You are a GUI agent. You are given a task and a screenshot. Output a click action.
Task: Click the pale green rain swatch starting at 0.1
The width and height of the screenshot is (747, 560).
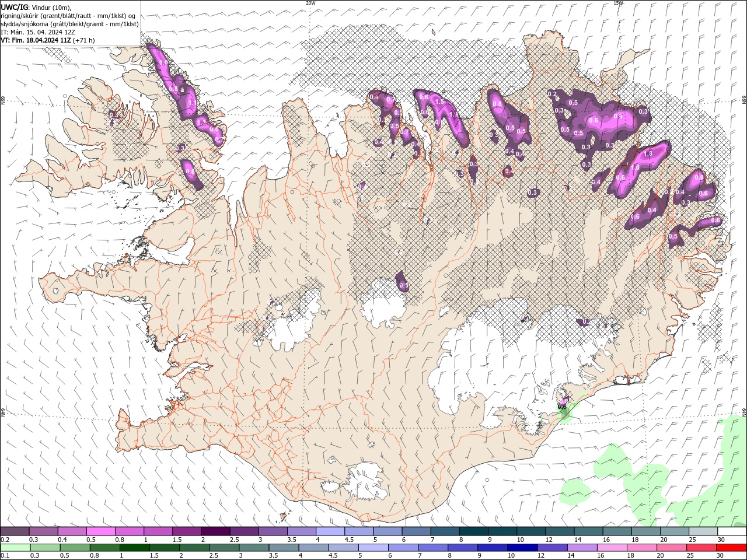15,548
